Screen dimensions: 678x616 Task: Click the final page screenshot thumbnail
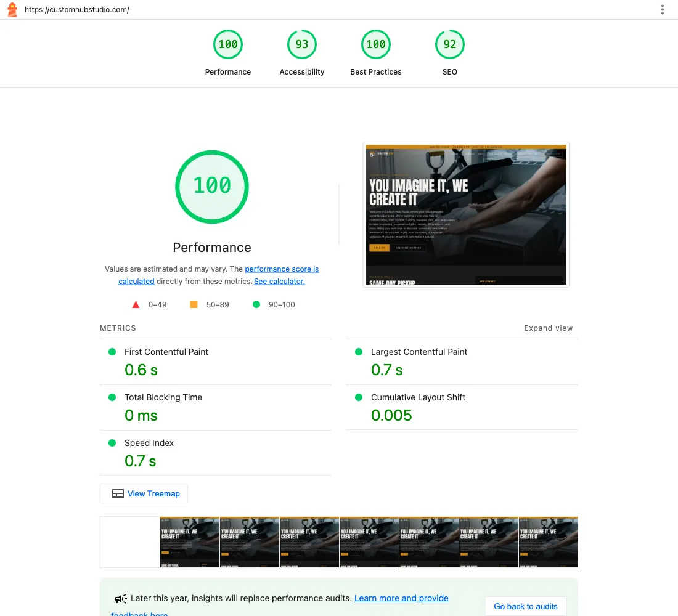point(466,214)
